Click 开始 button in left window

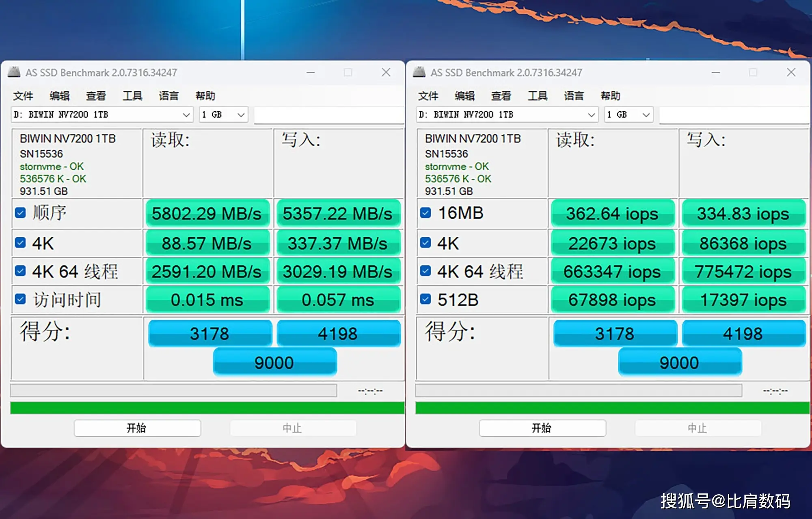tap(137, 428)
